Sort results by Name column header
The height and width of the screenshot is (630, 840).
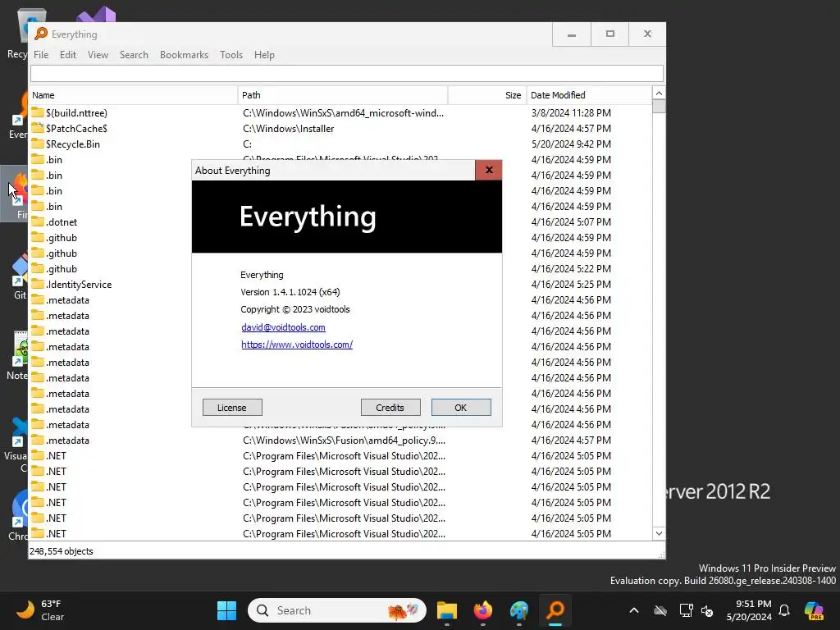click(x=133, y=95)
